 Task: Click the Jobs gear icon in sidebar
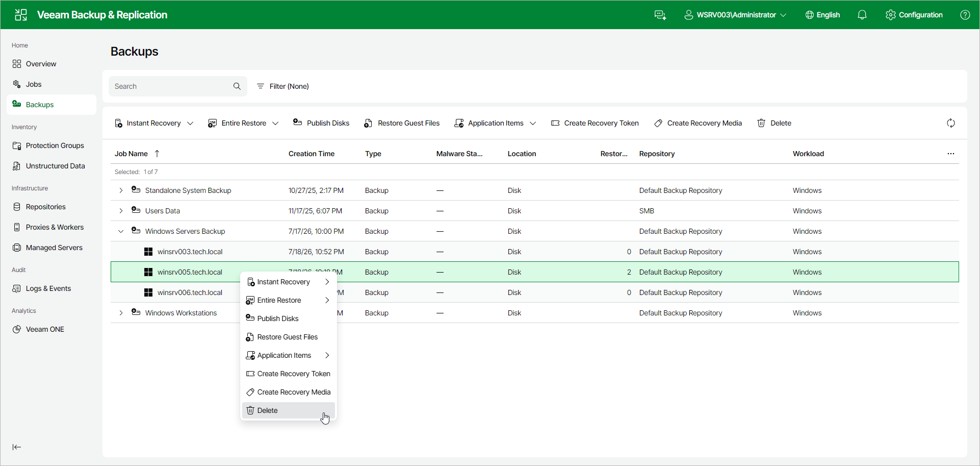[x=17, y=84]
